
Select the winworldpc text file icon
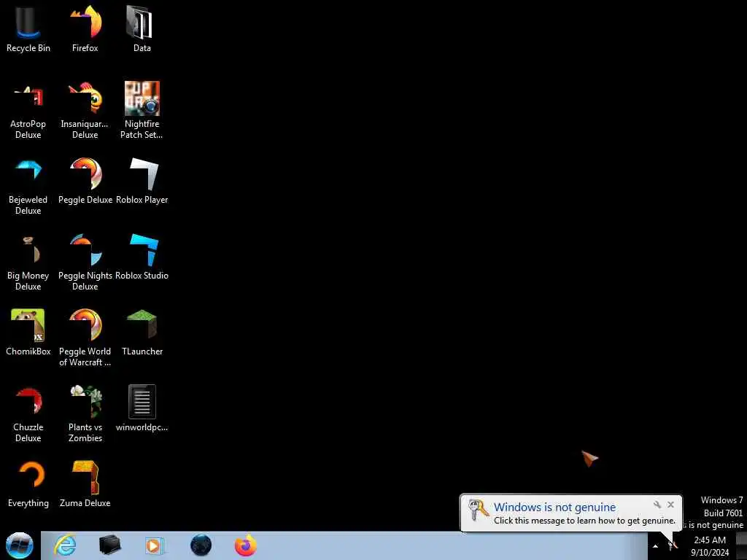(x=142, y=408)
